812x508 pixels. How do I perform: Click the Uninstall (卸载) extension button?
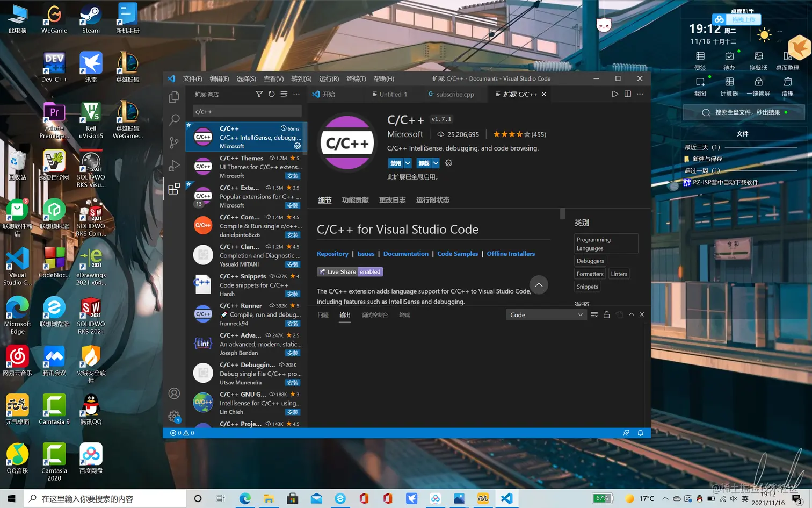(424, 163)
